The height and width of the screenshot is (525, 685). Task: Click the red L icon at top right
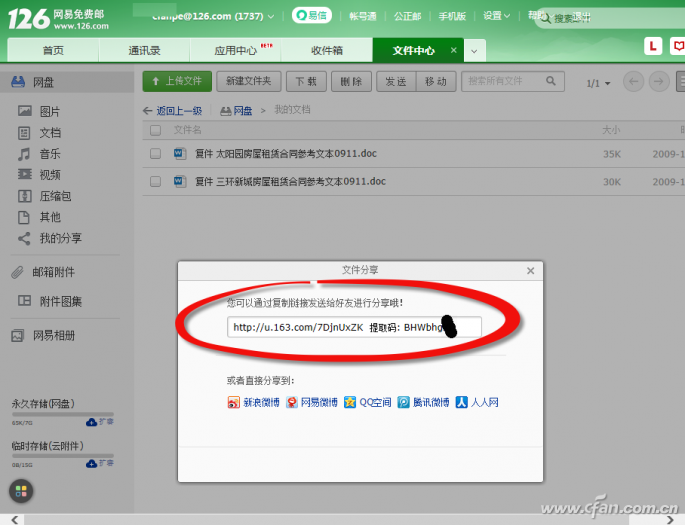tap(653, 46)
